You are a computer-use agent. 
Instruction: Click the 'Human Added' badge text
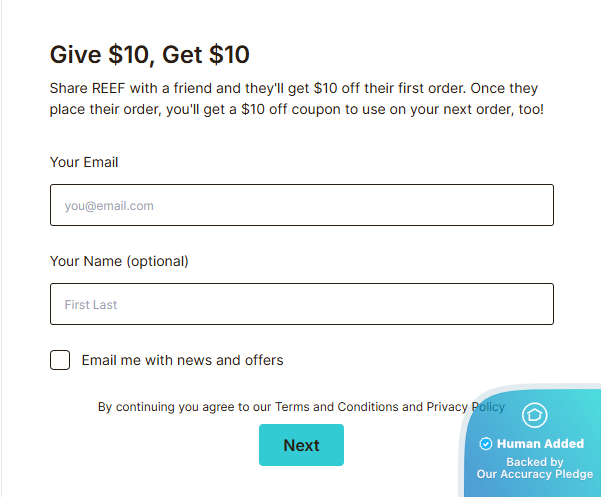click(x=540, y=444)
